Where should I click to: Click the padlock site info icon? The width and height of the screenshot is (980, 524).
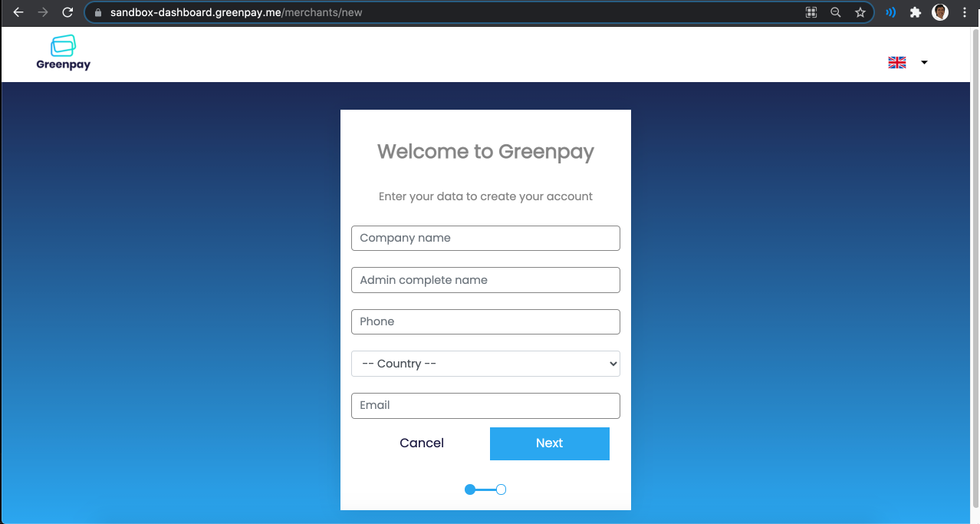pos(97,13)
